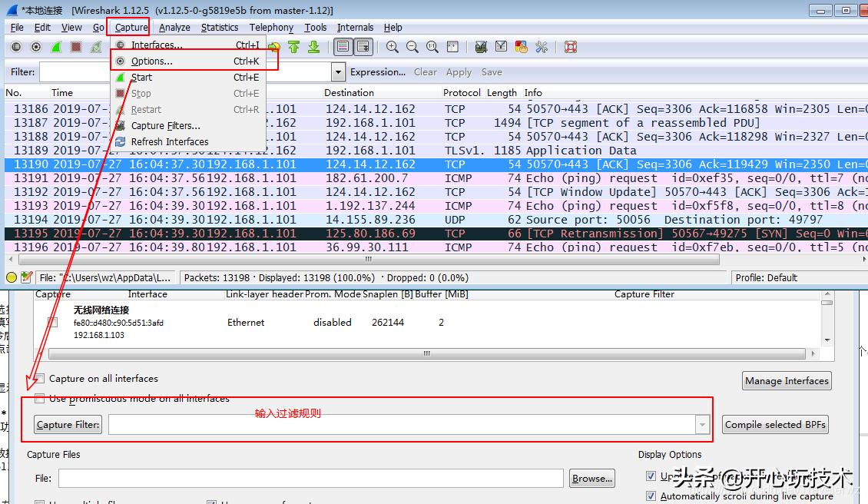
Task: Open the Preferences tools icon in toolbar
Action: click(542, 47)
